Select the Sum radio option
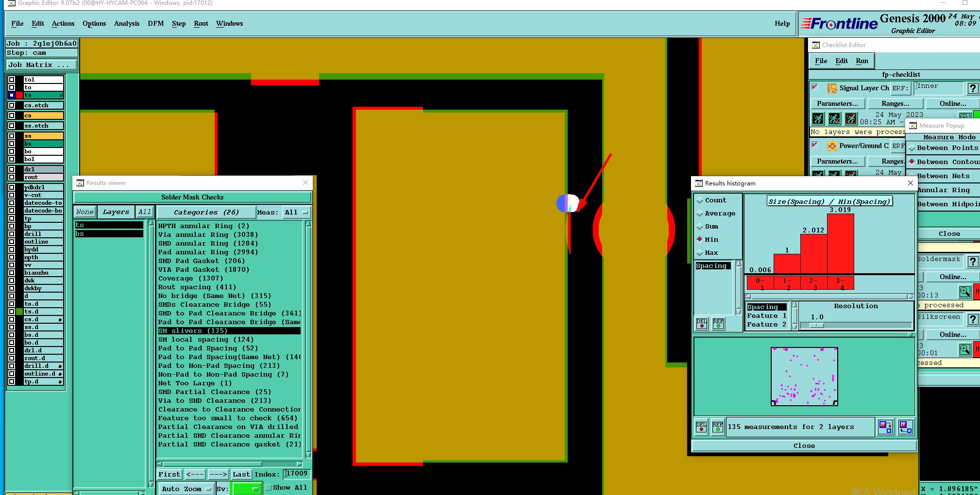This screenshot has width=980, height=495. [700, 226]
